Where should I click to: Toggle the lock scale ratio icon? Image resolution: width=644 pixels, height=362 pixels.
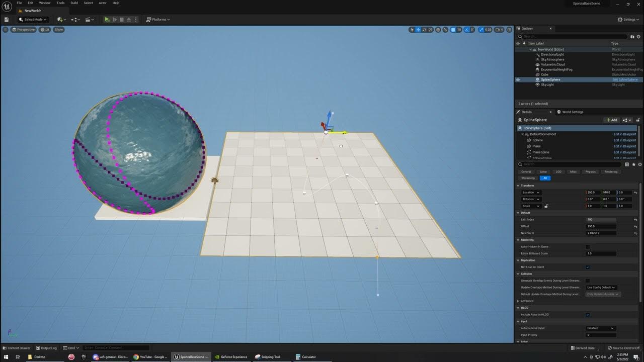[x=546, y=206]
